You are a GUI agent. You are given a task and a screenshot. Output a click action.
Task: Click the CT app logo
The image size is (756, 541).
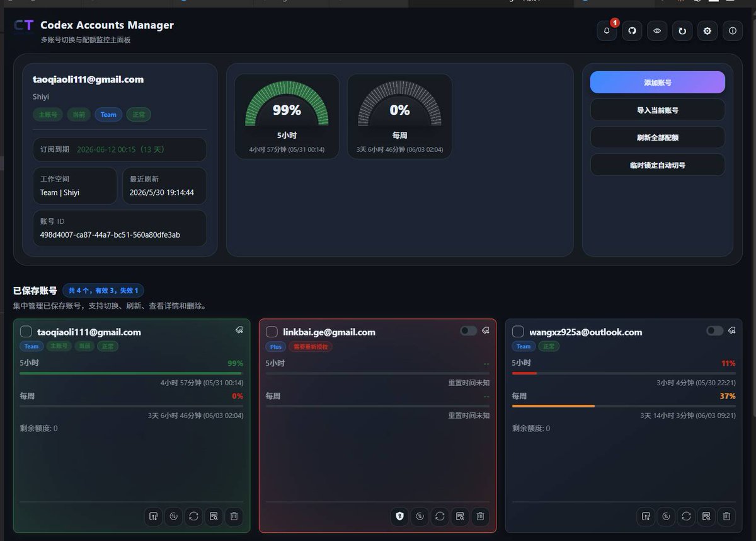click(24, 26)
